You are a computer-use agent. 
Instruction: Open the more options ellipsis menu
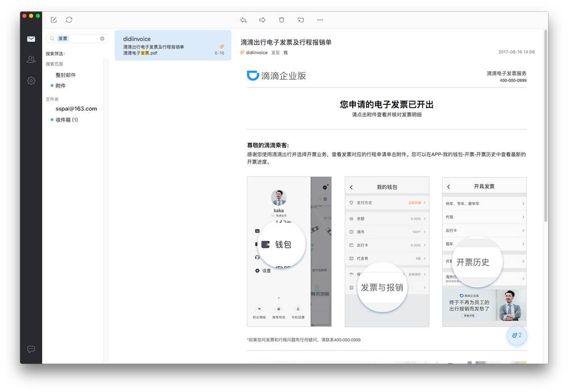[320, 20]
